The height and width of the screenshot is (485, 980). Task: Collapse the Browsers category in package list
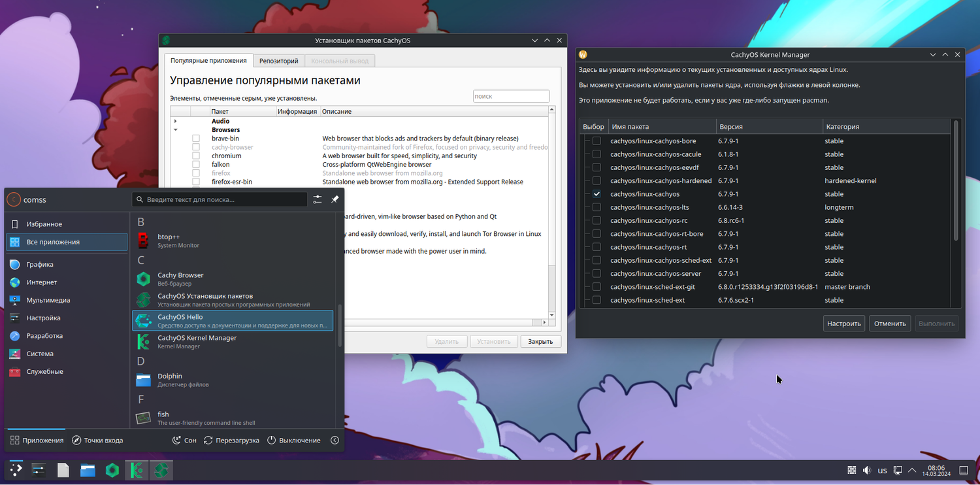click(x=176, y=130)
